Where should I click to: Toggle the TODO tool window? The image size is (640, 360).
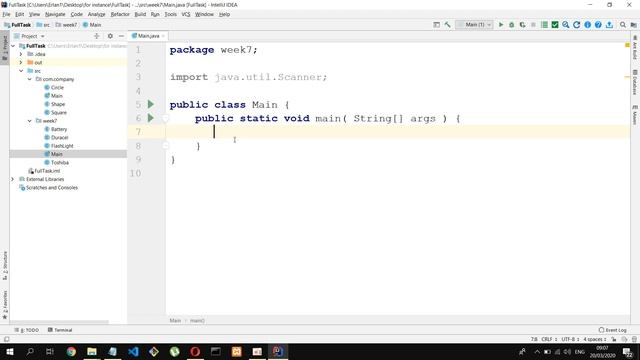(x=27, y=330)
